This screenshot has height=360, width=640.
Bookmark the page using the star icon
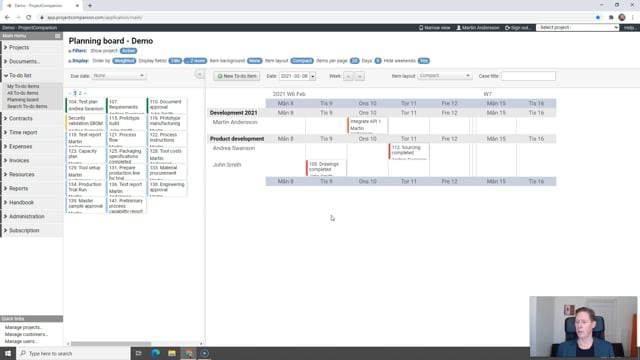click(x=598, y=18)
